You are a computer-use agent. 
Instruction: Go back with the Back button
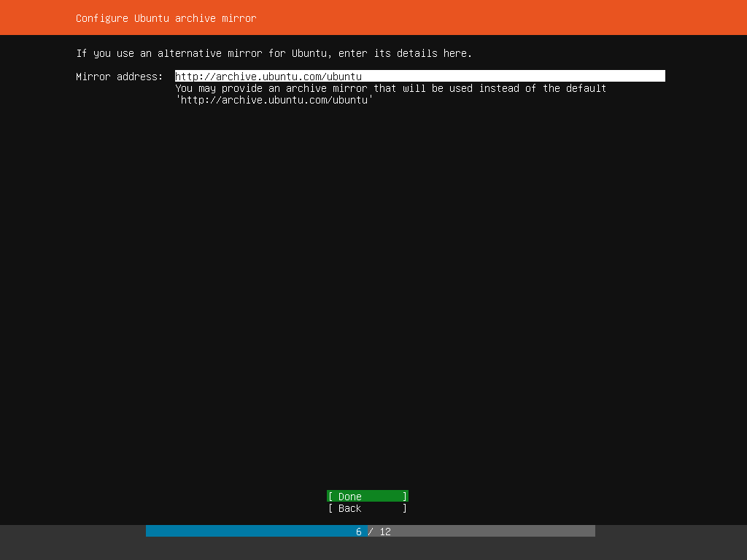point(368,508)
